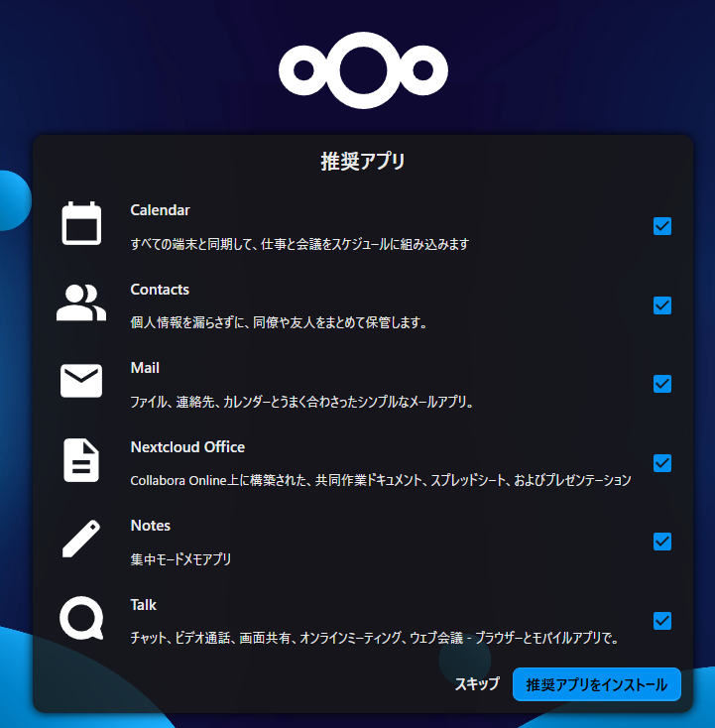This screenshot has height=728, width=715.
Task: Select the Talk app name label
Action: [x=144, y=605]
